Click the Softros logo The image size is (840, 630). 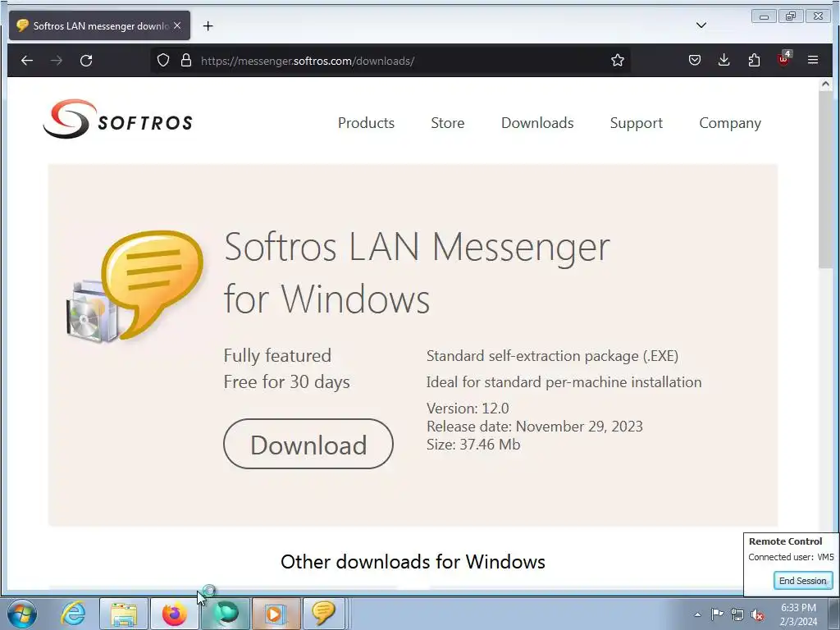(117, 119)
